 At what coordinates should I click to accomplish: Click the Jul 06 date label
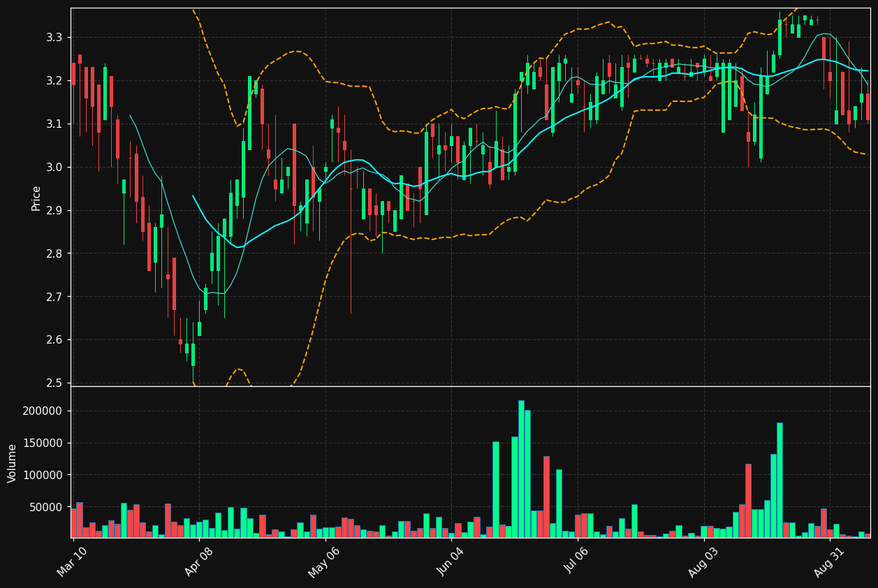point(578,561)
